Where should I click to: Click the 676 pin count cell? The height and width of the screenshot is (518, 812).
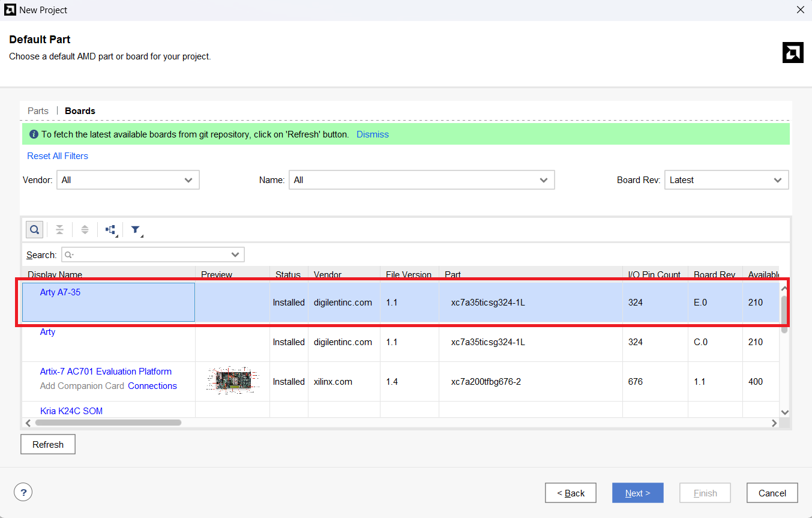click(x=636, y=382)
